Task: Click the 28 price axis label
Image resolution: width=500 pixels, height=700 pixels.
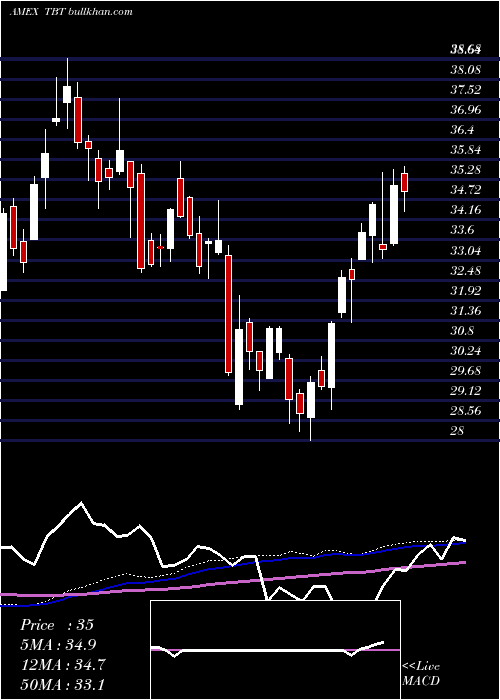Action: 457,431
